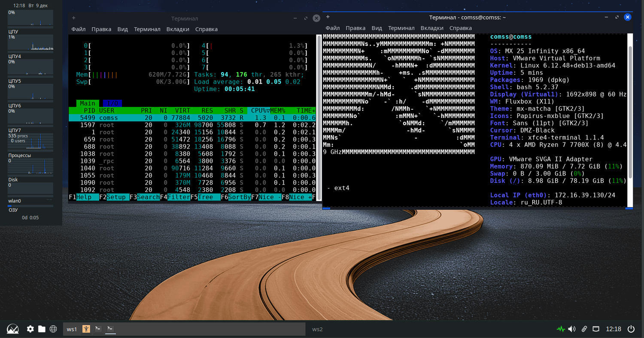Toggle htop Tree view with F5
This screenshot has height=338, width=644.
click(x=205, y=197)
